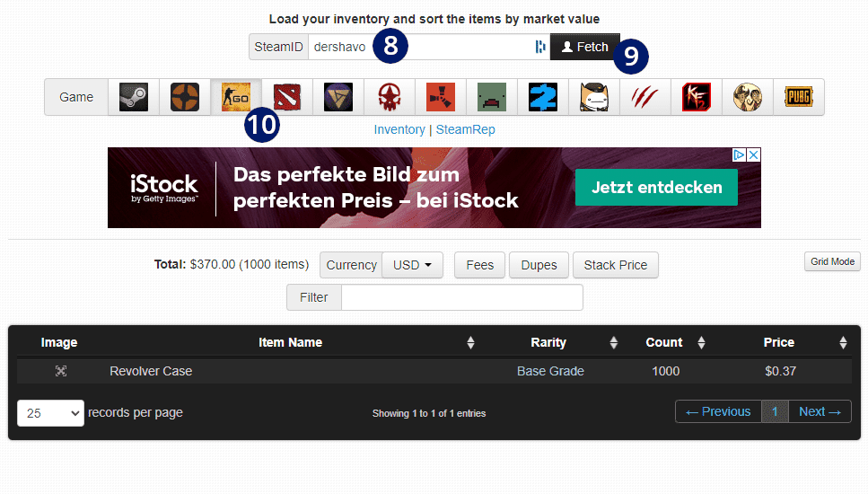This screenshot has width=868, height=494.
Task: Click the Total $370.00 text
Action: [x=232, y=264]
